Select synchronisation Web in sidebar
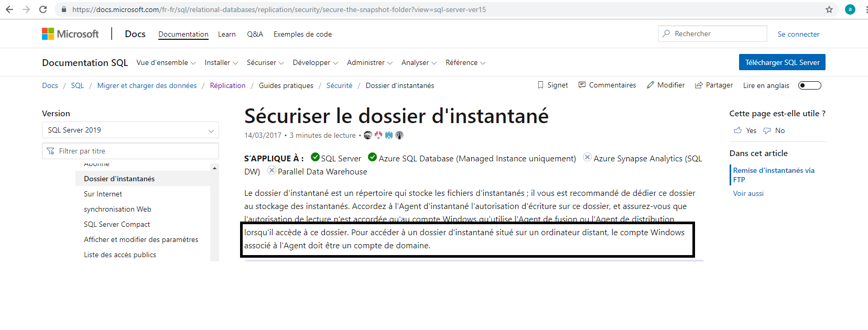 [x=117, y=209]
